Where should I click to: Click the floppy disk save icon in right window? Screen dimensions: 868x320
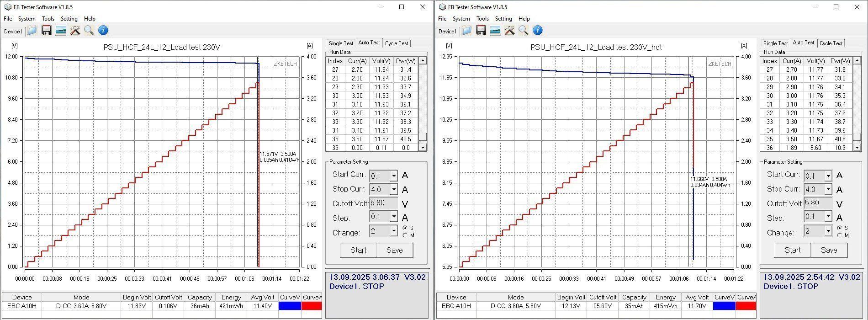tap(481, 31)
